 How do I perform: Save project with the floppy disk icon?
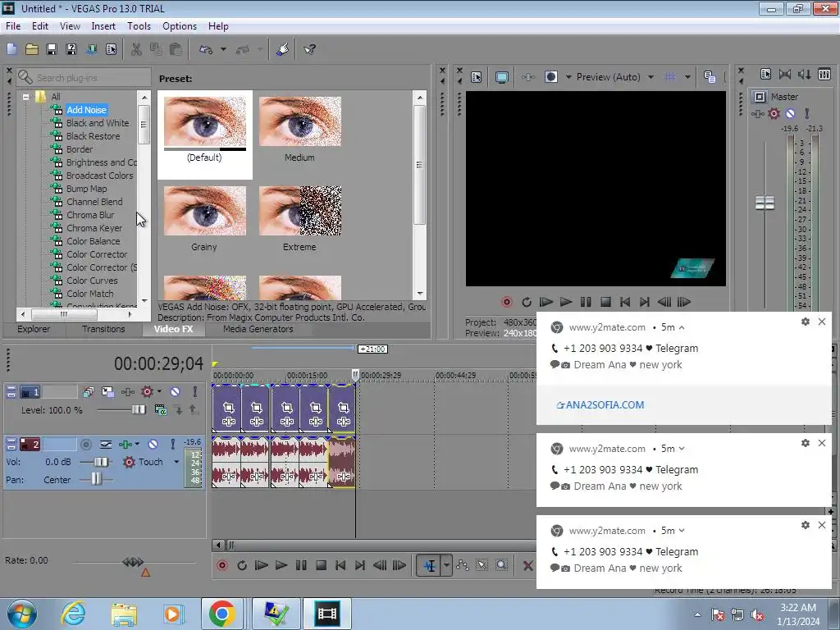coord(52,49)
